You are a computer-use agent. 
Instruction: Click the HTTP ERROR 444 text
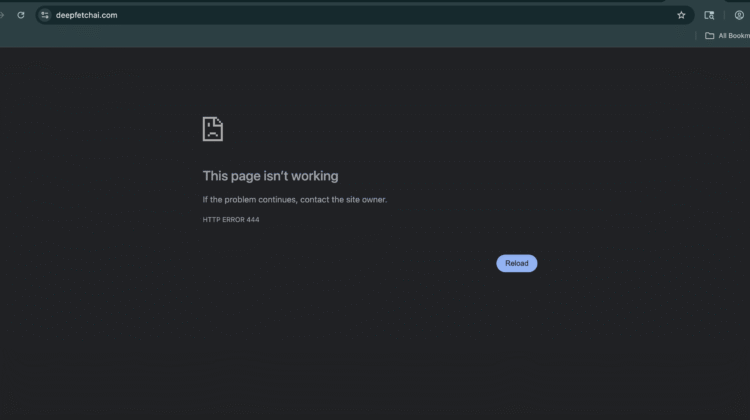click(230, 219)
